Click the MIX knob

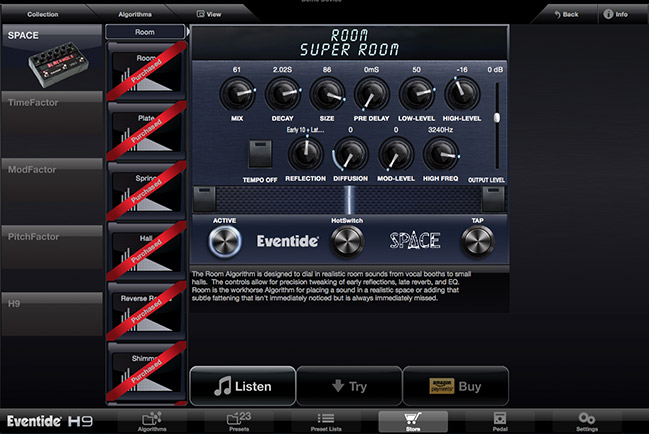coord(237,94)
